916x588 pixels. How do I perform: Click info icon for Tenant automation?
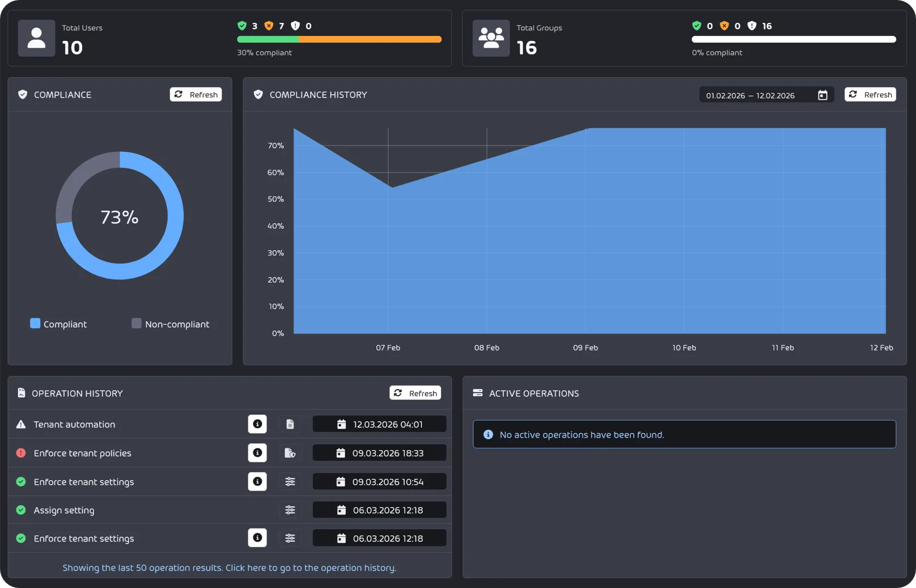257,424
